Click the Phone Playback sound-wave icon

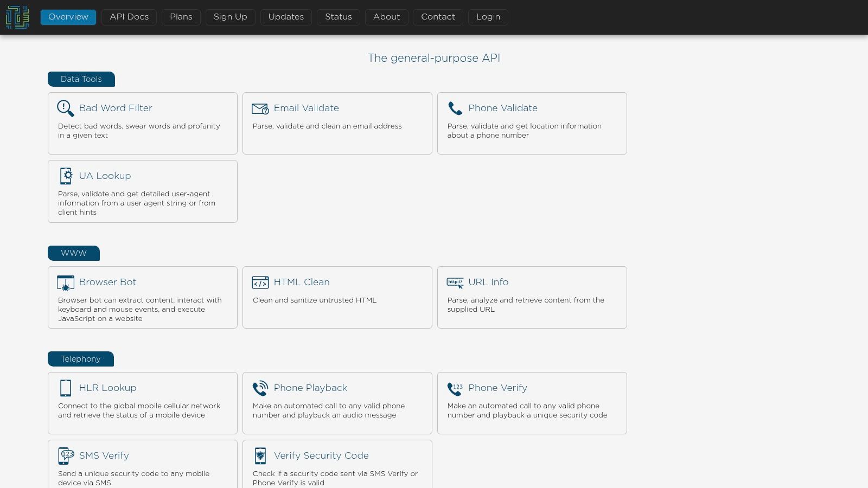coord(260,388)
